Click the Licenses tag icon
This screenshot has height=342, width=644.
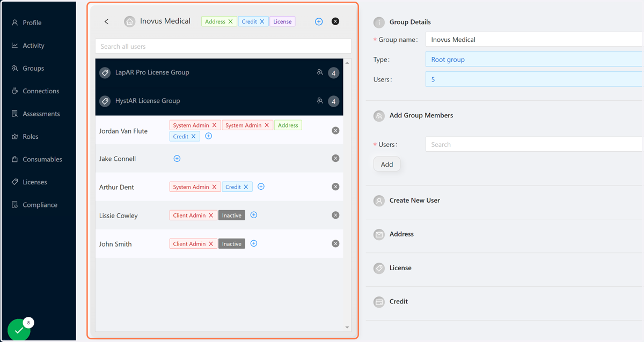click(14, 182)
